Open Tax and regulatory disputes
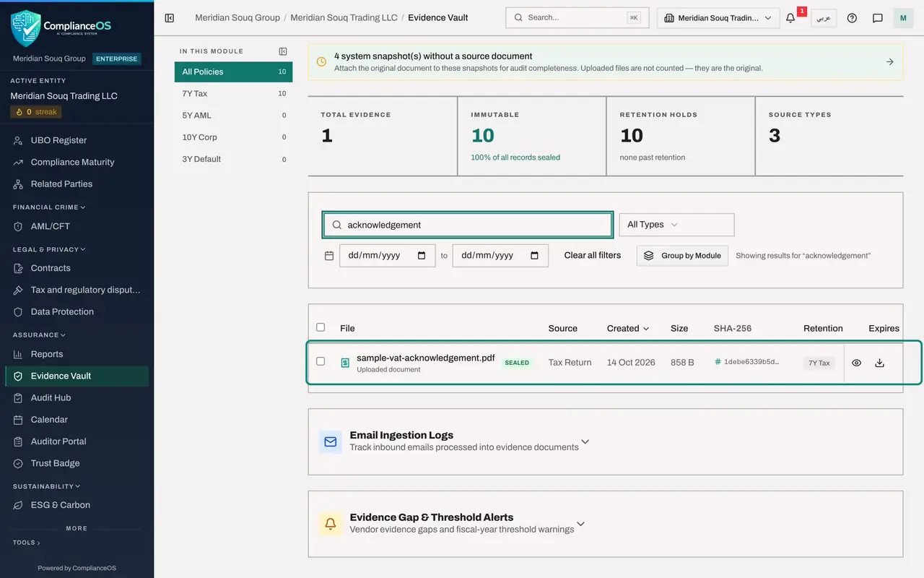This screenshot has width=924, height=578. (x=77, y=290)
